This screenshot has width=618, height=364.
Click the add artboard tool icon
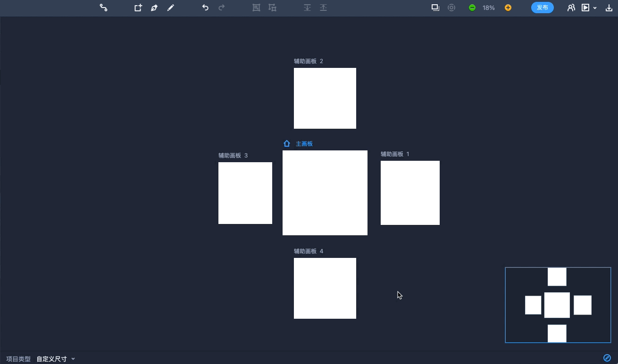coord(138,8)
